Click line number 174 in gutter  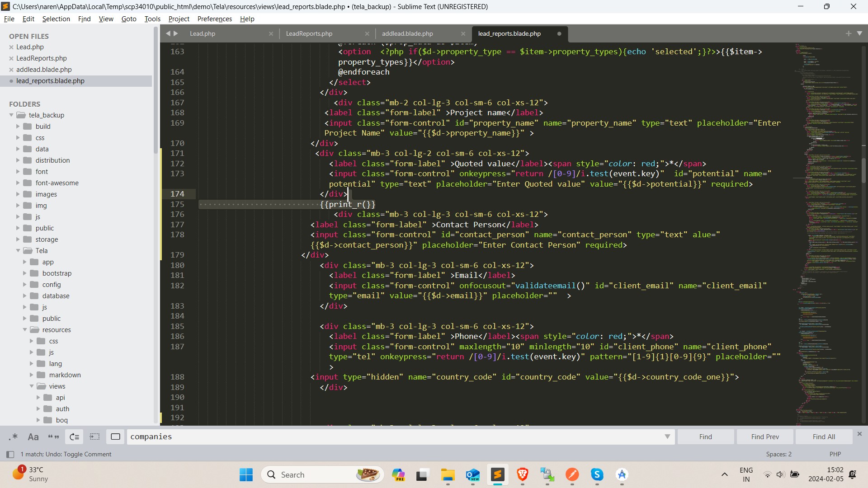pos(177,194)
